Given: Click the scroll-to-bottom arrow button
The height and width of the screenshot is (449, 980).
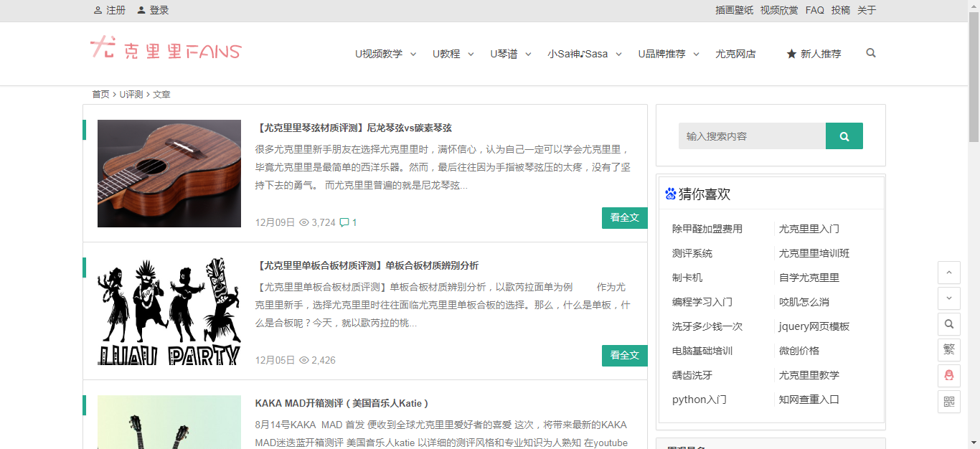Looking at the screenshot, I should 949,298.
